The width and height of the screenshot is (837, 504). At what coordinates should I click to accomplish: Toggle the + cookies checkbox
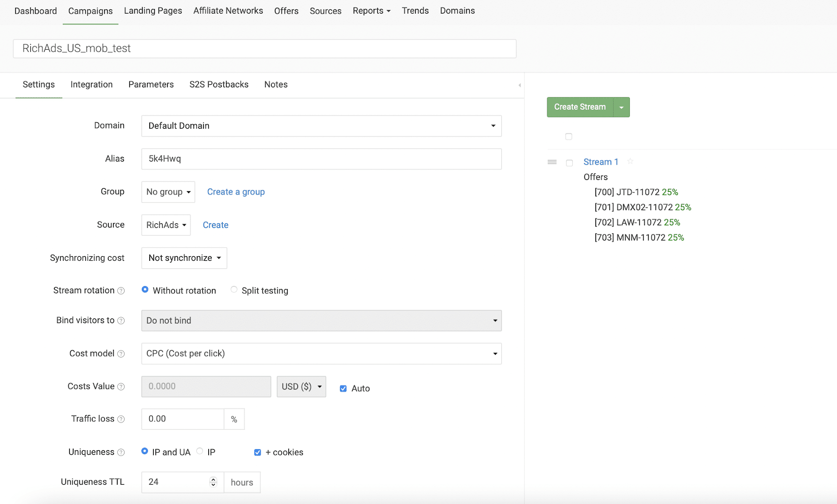[257, 452]
